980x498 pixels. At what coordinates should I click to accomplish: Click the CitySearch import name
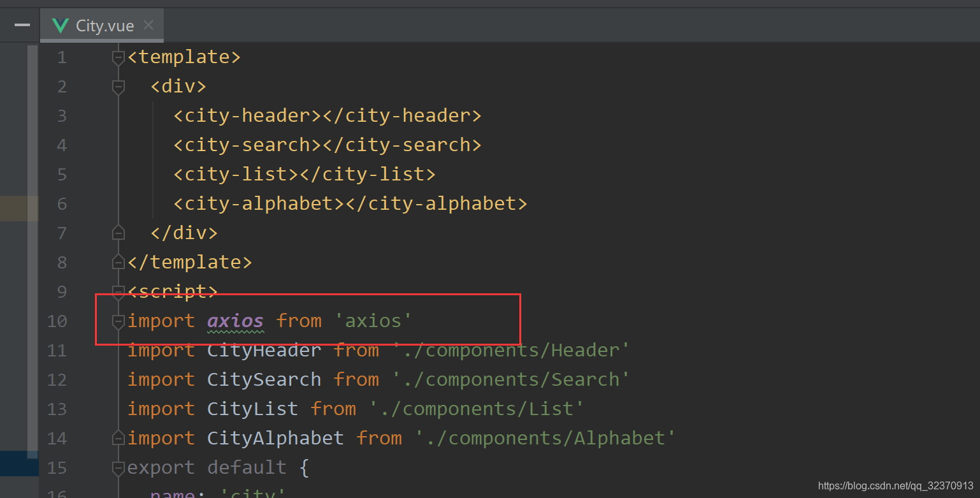(264, 379)
